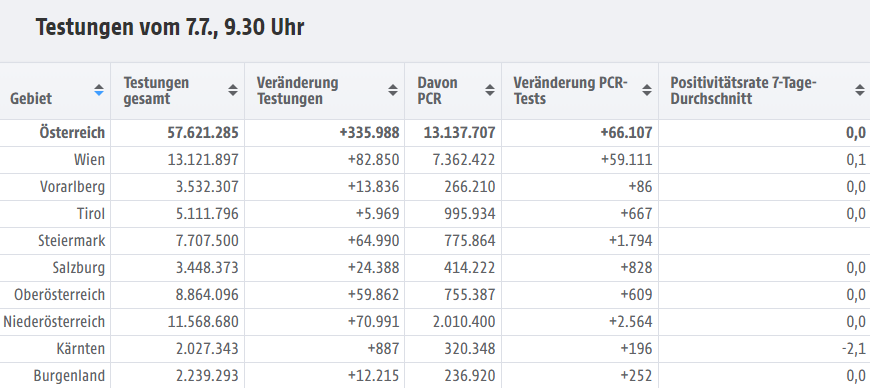
Task: Sort by Positivitätsrate 7-Tage-Durchschnitt arrows
Action: click(x=859, y=90)
